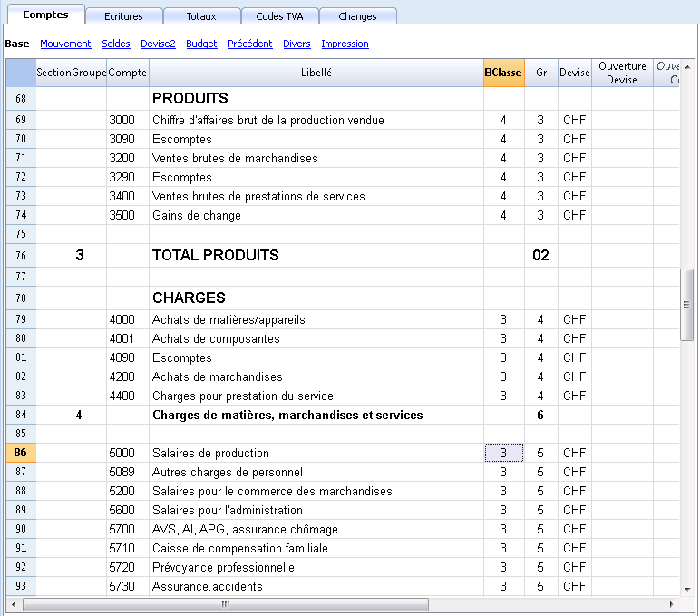Select row header 86

21,453
